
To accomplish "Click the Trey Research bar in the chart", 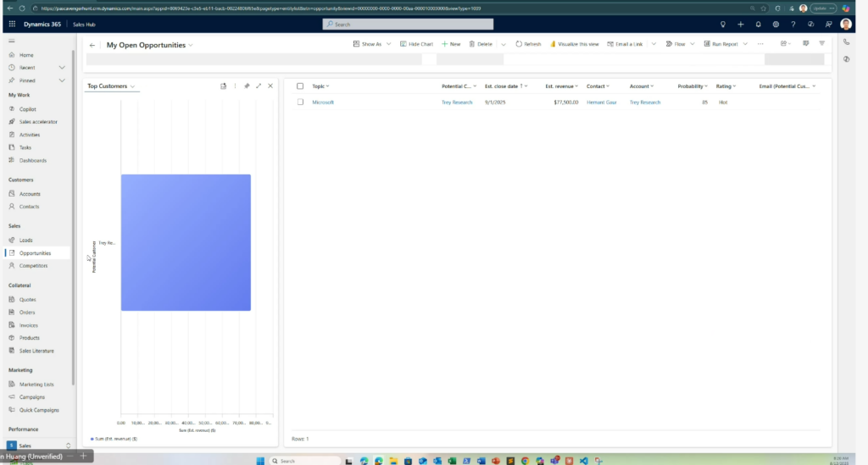I will pos(186,243).
